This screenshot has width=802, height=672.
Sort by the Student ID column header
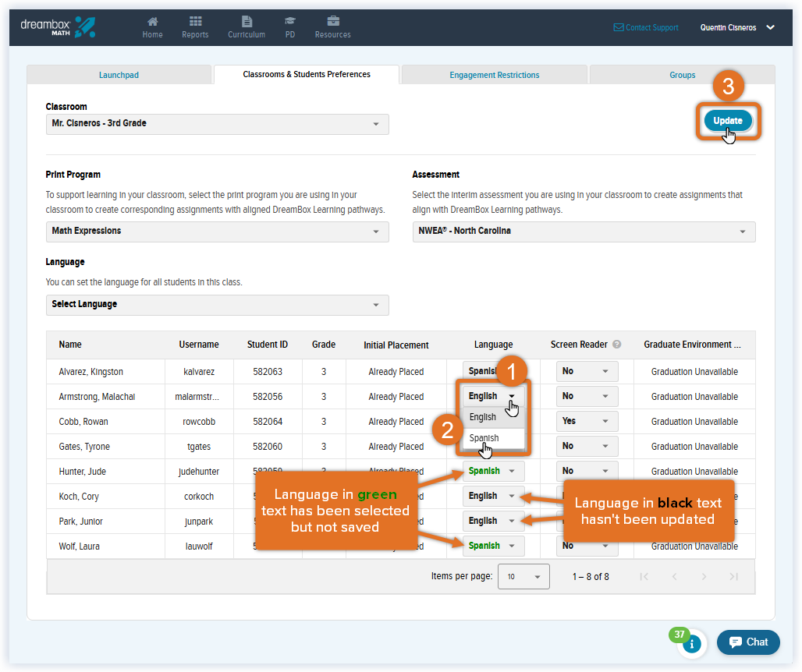[268, 345]
